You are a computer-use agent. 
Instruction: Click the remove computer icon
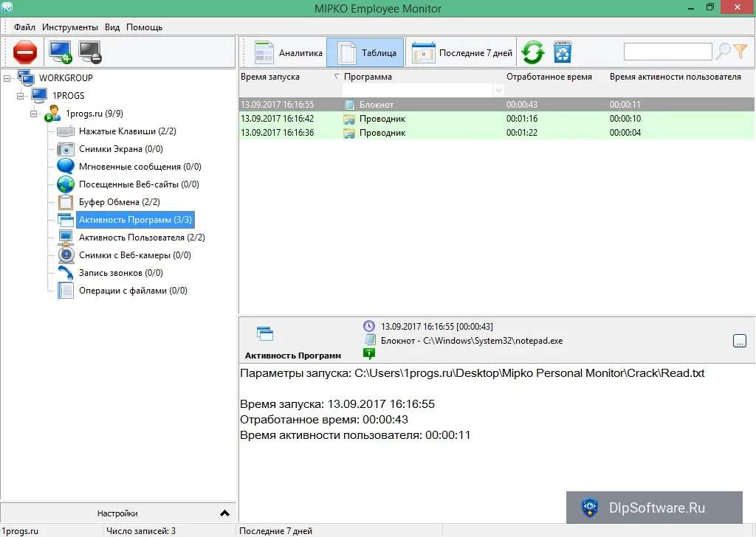coord(89,52)
